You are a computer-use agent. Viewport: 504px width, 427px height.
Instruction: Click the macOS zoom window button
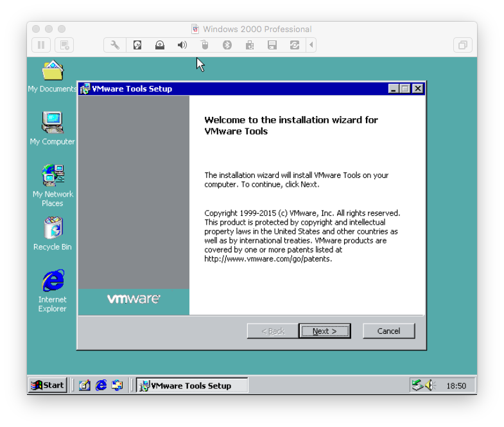click(x=62, y=29)
